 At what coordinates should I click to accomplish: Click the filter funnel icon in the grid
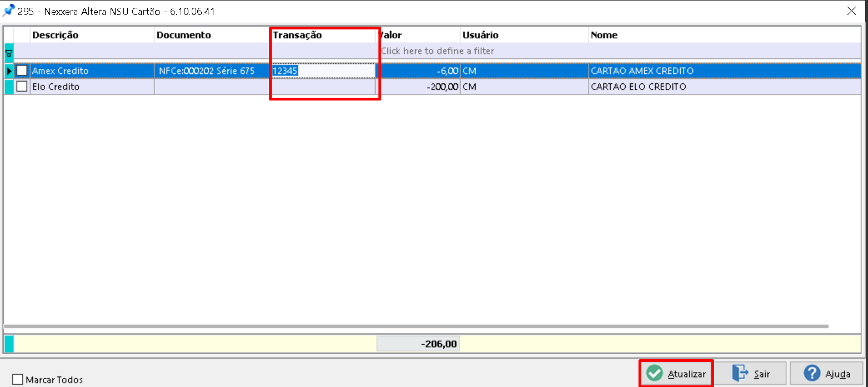click(x=8, y=53)
